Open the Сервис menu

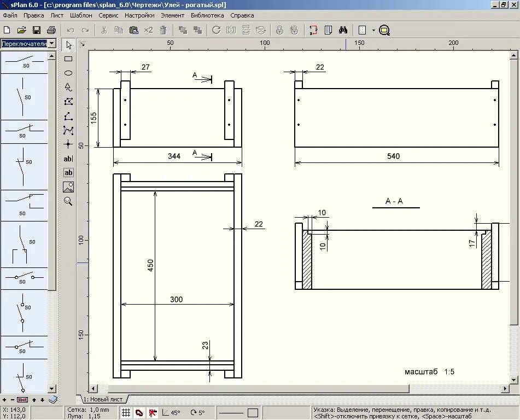click(108, 15)
